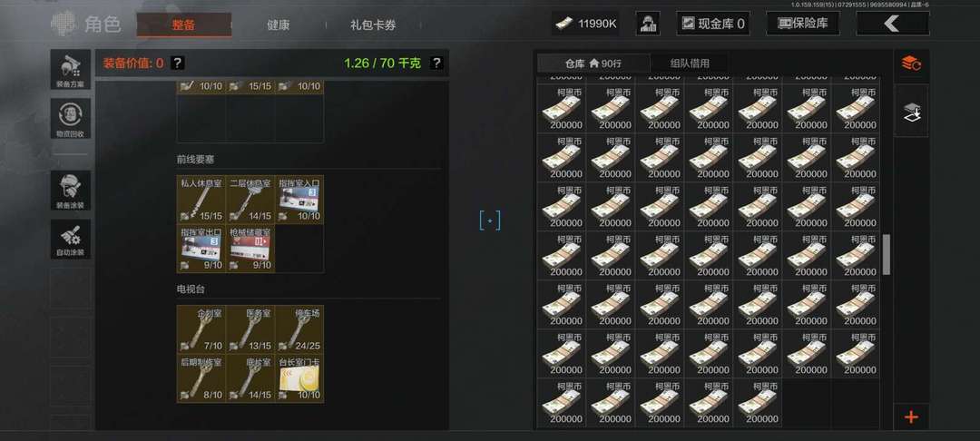Select the 组队借用 warehouse tab
This screenshot has height=441, width=980.
click(x=690, y=64)
